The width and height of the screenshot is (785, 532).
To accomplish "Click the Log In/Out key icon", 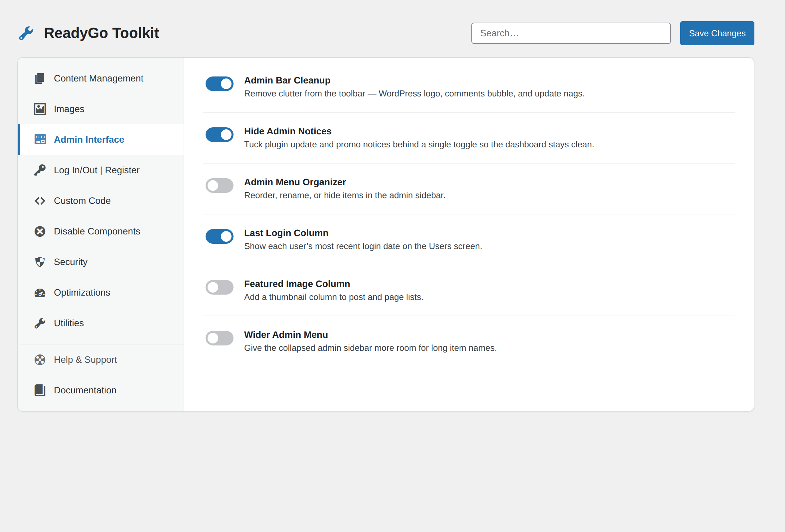I will [x=40, y=170].
